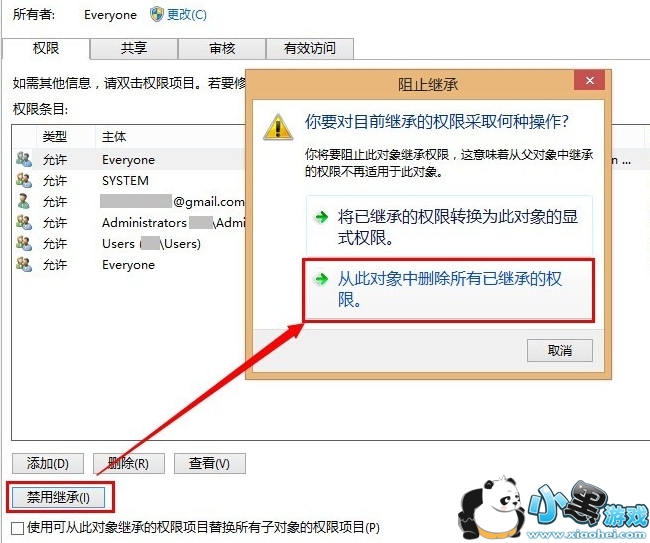Screen dimensions: 650x543
Task: Click the group icon beside first Everyone entry
Action: click(x=24, y=159)
